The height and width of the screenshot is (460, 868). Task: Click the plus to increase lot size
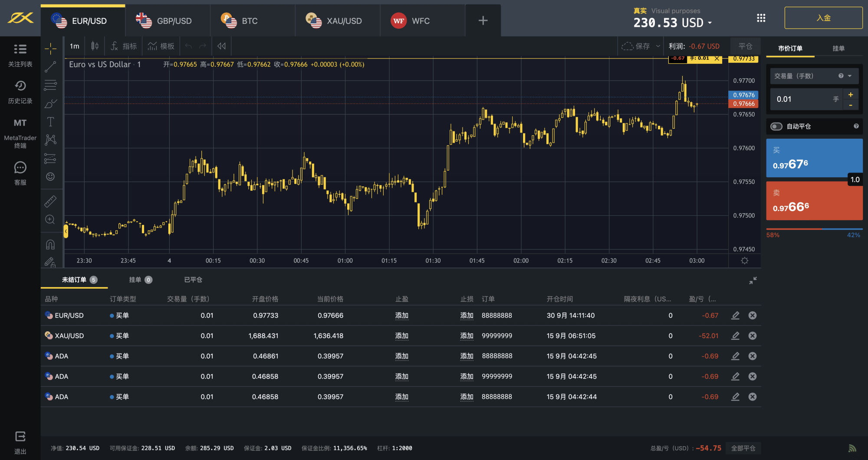click(850, 95)
